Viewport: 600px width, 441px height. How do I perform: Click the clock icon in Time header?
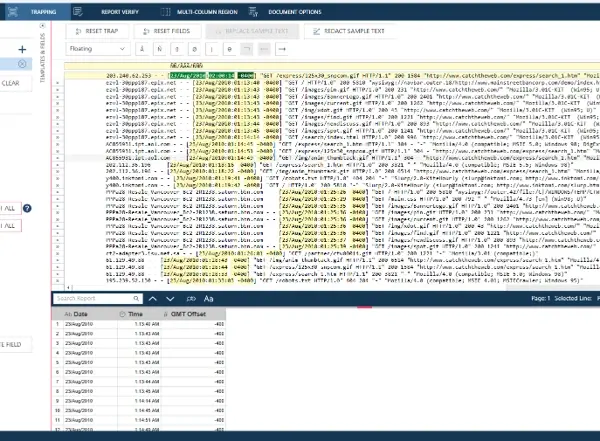coord(122,314)
